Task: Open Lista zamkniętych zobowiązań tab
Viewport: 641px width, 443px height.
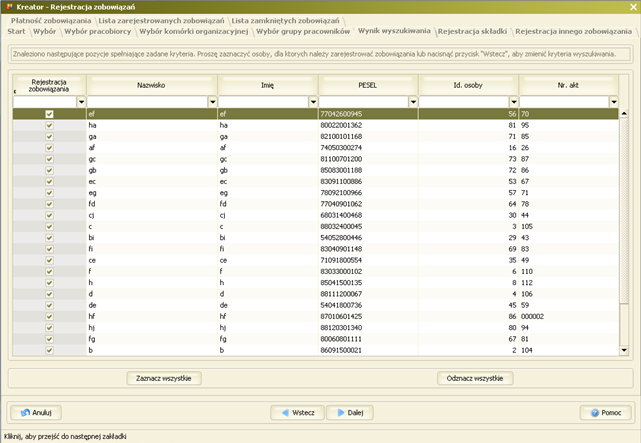Action: point(285,20)
